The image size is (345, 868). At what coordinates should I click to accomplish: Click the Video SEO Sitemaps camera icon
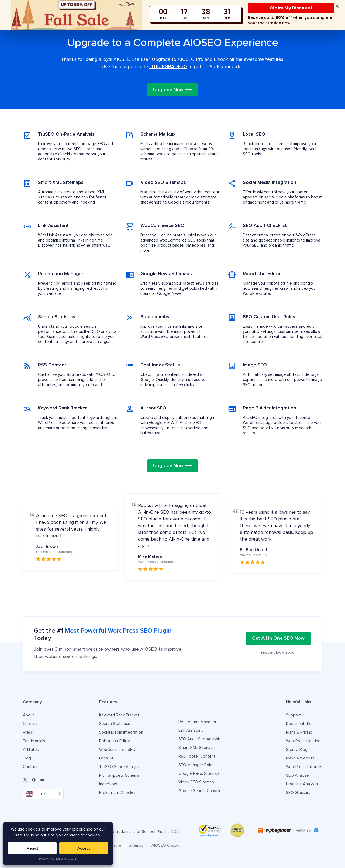[x=129, y=183]
